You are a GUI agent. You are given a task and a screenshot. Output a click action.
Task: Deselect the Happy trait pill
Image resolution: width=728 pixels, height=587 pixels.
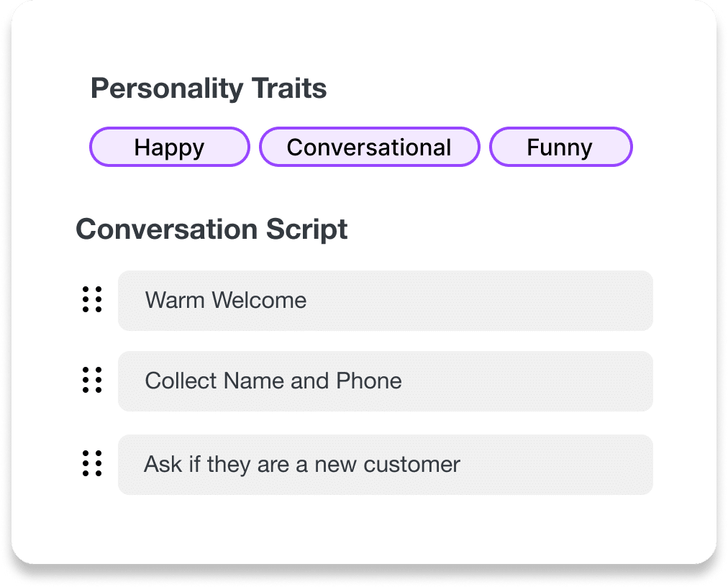click(170, 147)
